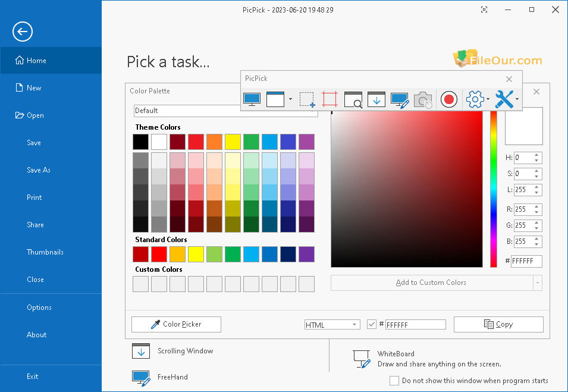Decrease the L value stepper
Screen dimensions: 568x392
click(536, 192)
